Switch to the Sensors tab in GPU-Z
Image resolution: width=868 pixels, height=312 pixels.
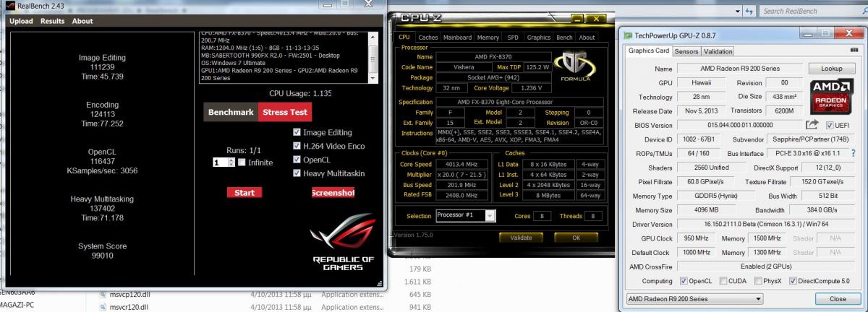pyautogui.click(x=686, y=51)
